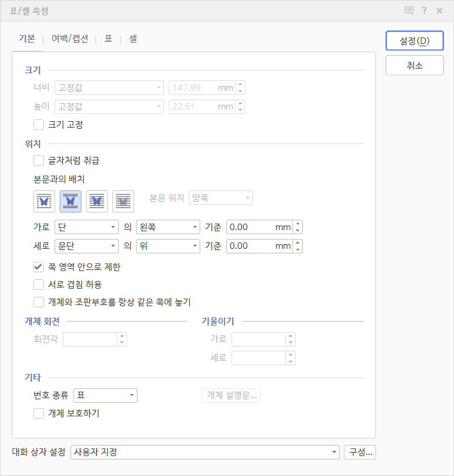Select the square text wrap icon
The width and height of the screenshot is (454, 476).
pyautogui.click(x=44, y=201)
